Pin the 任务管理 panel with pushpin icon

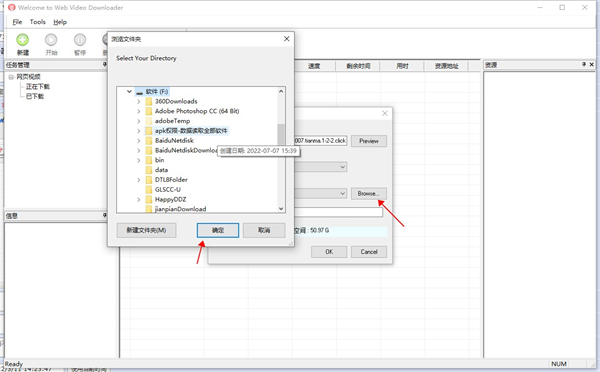[104, 64]
